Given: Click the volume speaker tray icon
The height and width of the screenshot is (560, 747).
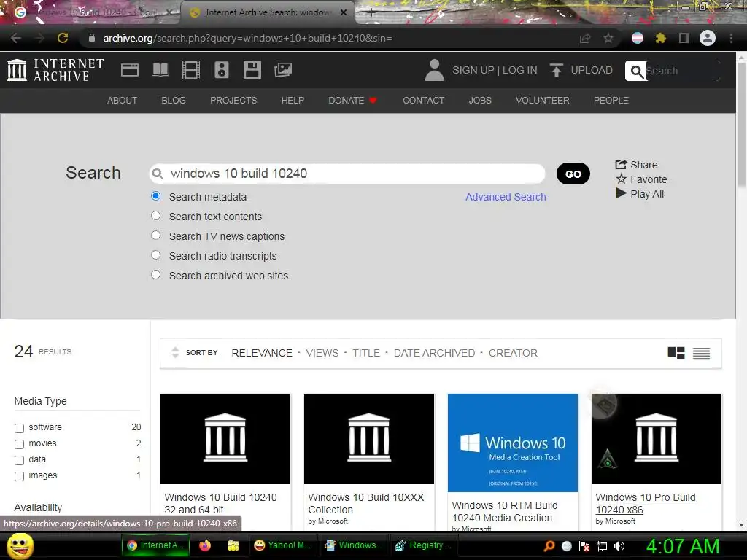Looking at the screenshot, I should pos(619,546).
